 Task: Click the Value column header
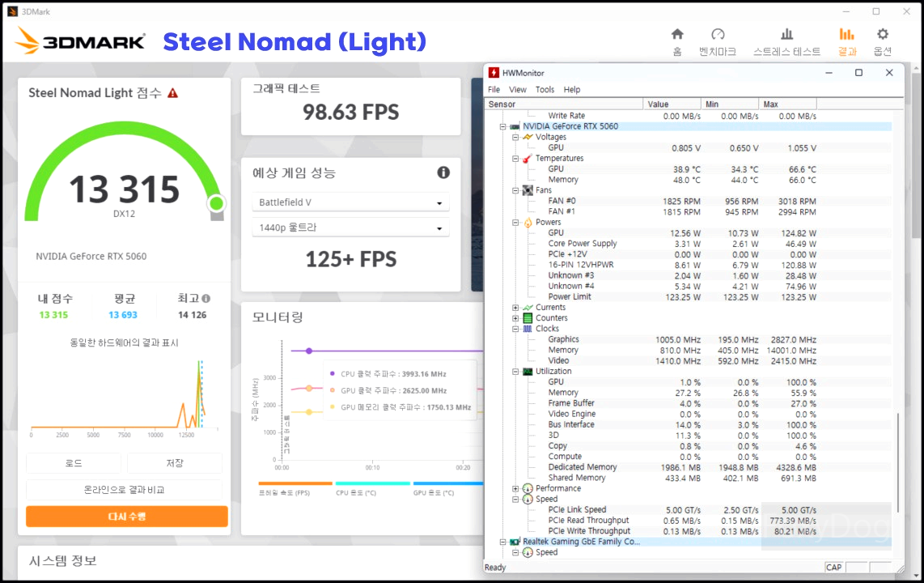click(x=672, y=104)
